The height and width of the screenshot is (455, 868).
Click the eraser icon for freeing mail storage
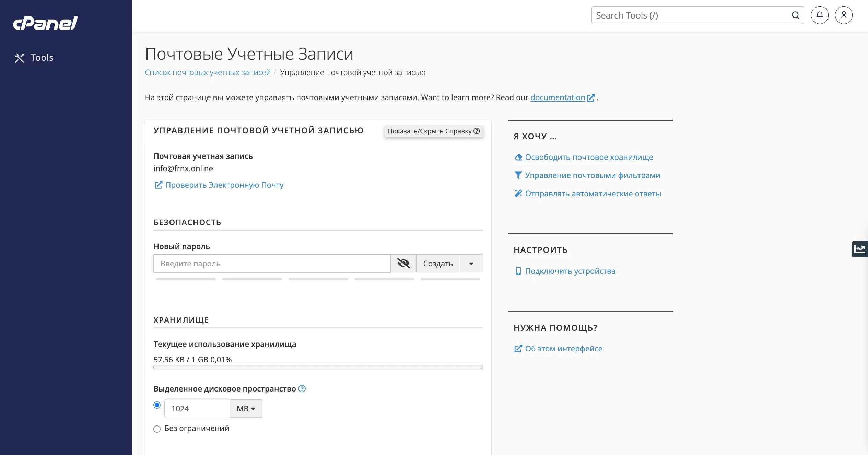pos(518,157)
